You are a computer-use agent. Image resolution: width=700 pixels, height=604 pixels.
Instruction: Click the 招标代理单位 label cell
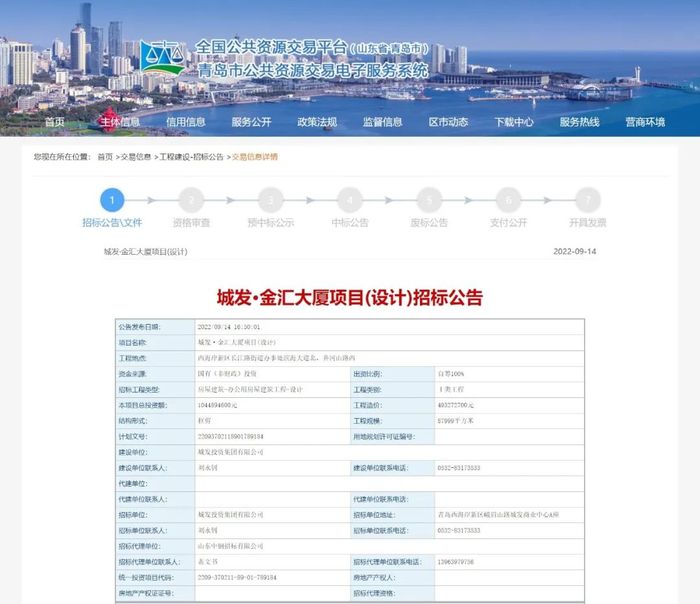(x=155, y=546)
